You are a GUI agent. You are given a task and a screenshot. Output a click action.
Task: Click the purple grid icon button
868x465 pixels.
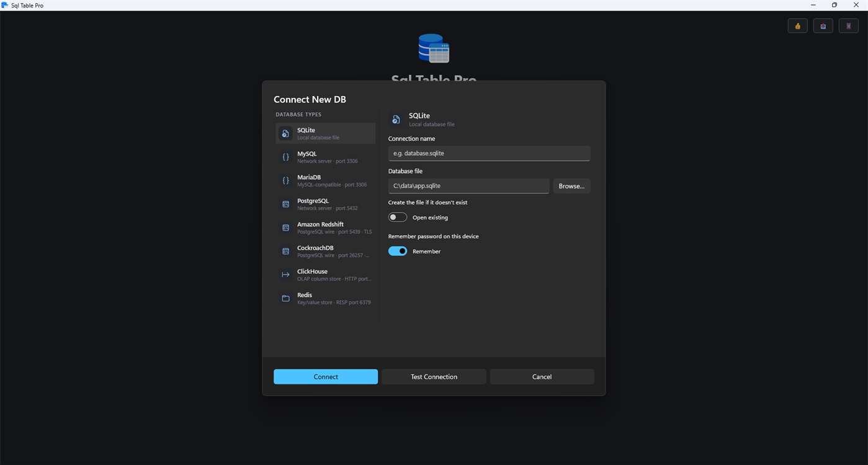pyautogui.click(x=849, y=26)
